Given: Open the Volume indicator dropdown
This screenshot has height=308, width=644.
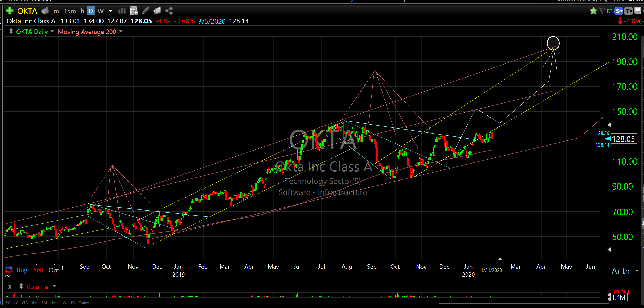Looking at the screenshot, I should click(x=54, y=286).
